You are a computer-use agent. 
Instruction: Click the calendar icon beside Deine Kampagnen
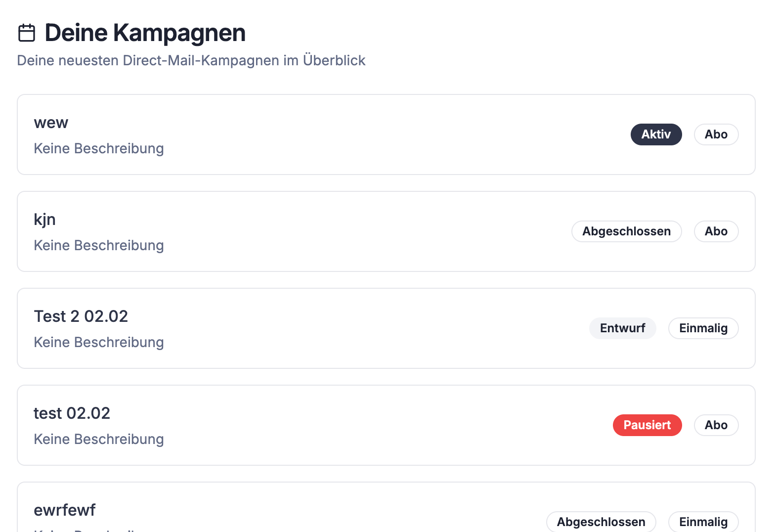(27, 33)
